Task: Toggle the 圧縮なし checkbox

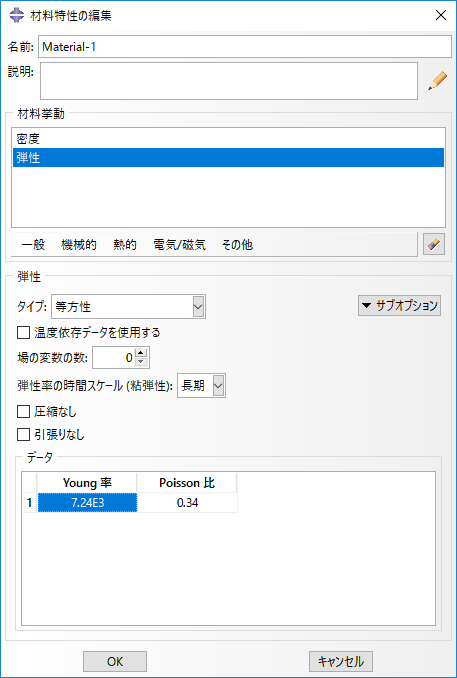Action: pyautogui.click(x=22, y=412)
